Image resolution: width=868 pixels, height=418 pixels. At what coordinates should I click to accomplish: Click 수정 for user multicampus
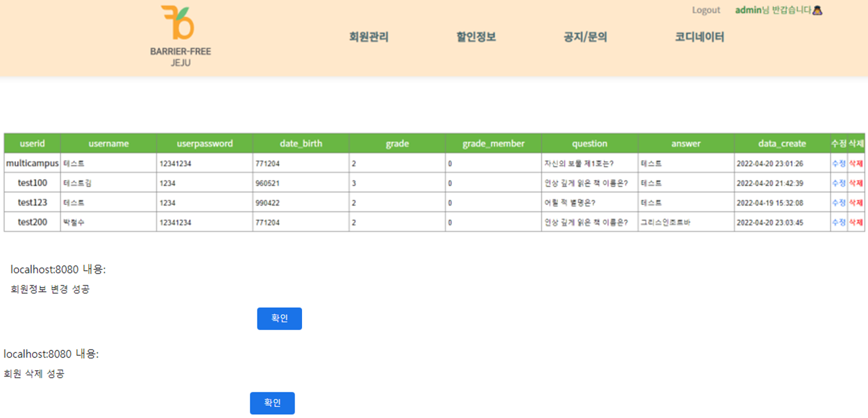pyautogui.click(x=838, y=163)
